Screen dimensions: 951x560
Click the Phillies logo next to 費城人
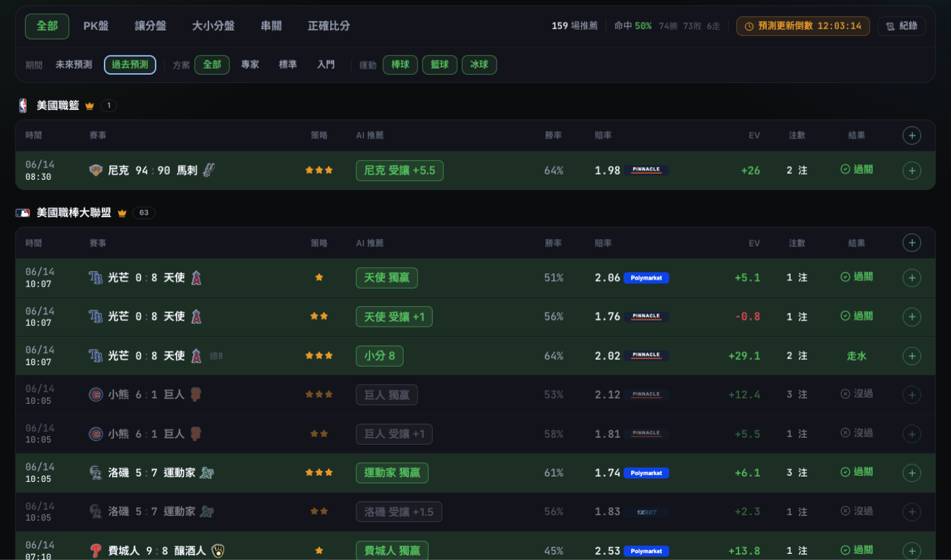[x=96, y=550]
